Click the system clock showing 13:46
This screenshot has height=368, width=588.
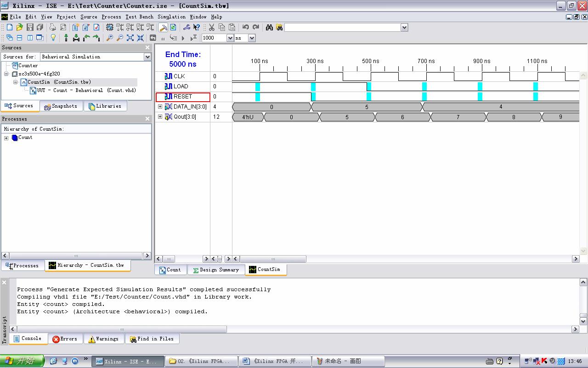(x=575, y=362)
